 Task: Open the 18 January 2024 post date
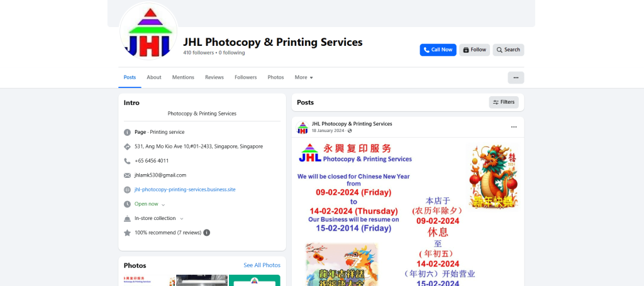[328, 131]
